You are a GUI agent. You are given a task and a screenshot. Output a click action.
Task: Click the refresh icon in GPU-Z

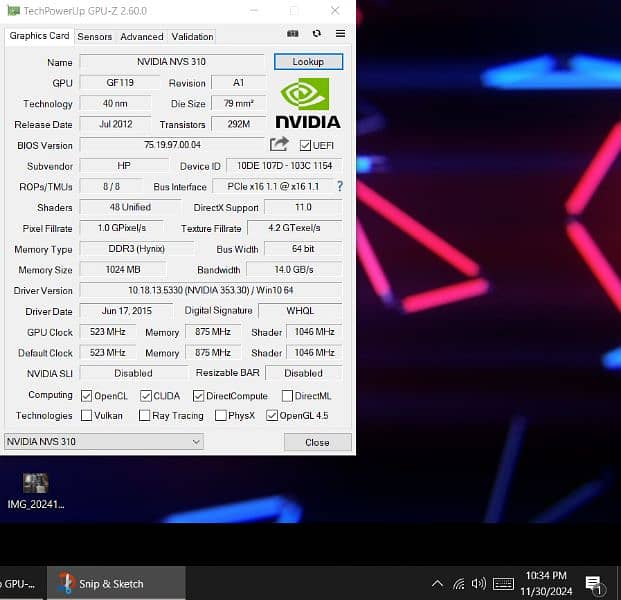[317, 33]
